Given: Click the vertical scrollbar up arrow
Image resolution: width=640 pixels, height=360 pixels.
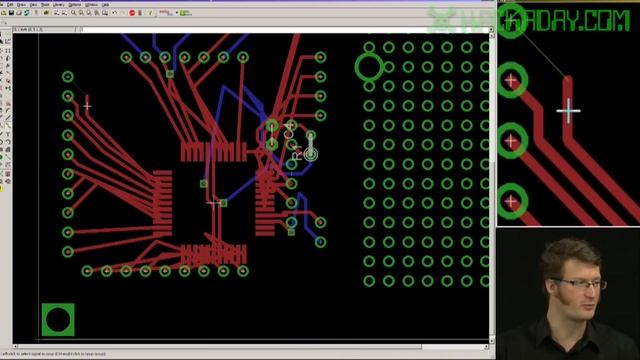Looking at the screenshot, I should (x=492, y=36).
